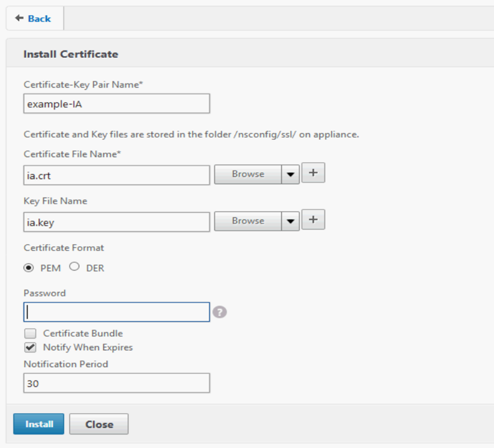Uncheck Notify When Expires
Image resolution: width=494 pixels, height=448 pixels.
[30, 348]
